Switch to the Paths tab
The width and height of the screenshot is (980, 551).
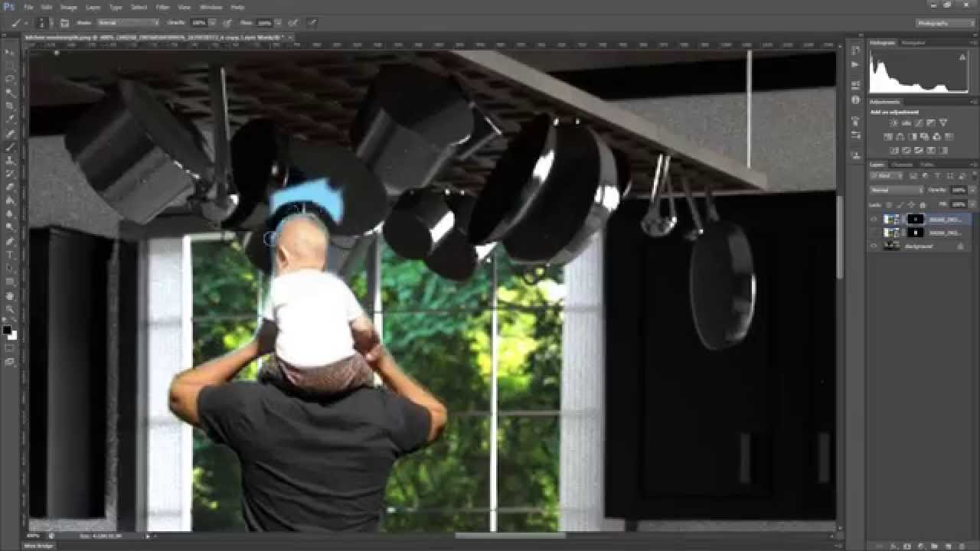pos(926,165)
